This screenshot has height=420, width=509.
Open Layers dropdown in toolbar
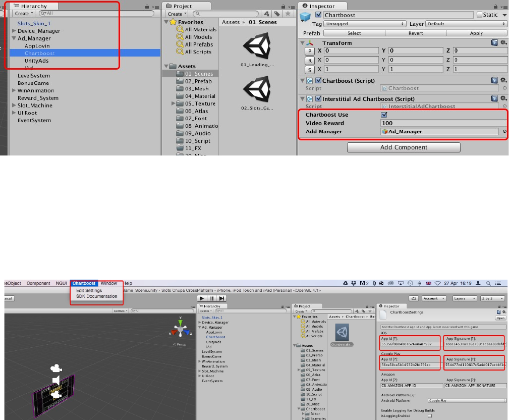pos(465,298)
